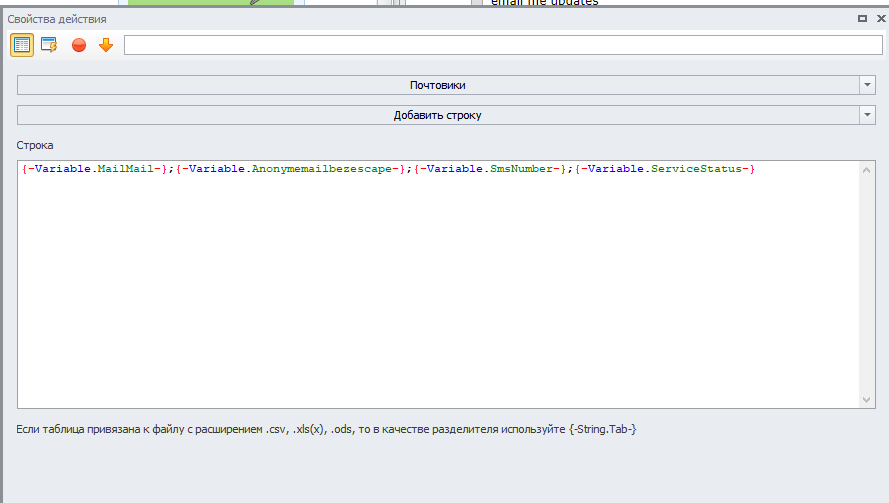Click the {-Variable.Anonymemailbezescape-} variable text
The height and width of the screenshot is (503, 889).
290,169
